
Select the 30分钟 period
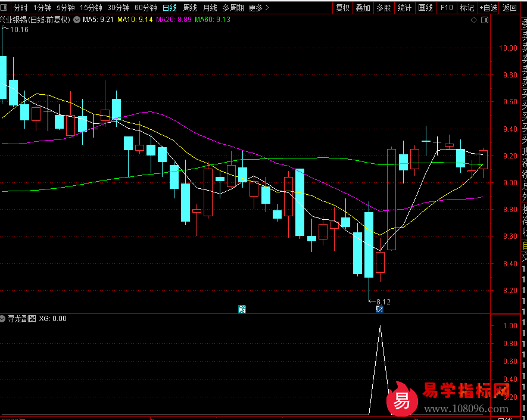click(x=119, y=8)
